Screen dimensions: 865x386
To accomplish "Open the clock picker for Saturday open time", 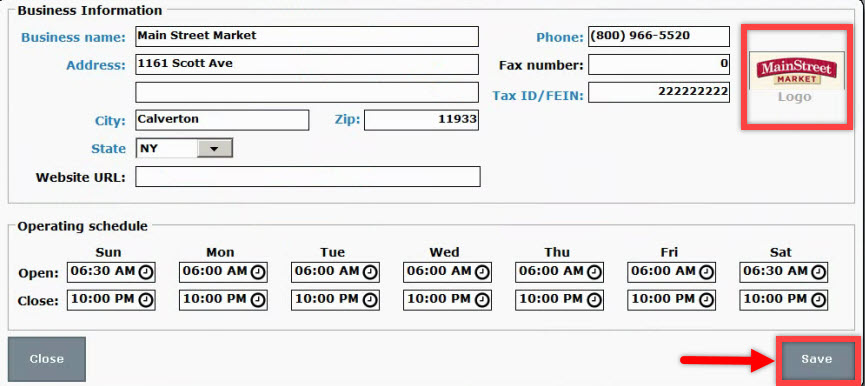I will coord(818,272).
